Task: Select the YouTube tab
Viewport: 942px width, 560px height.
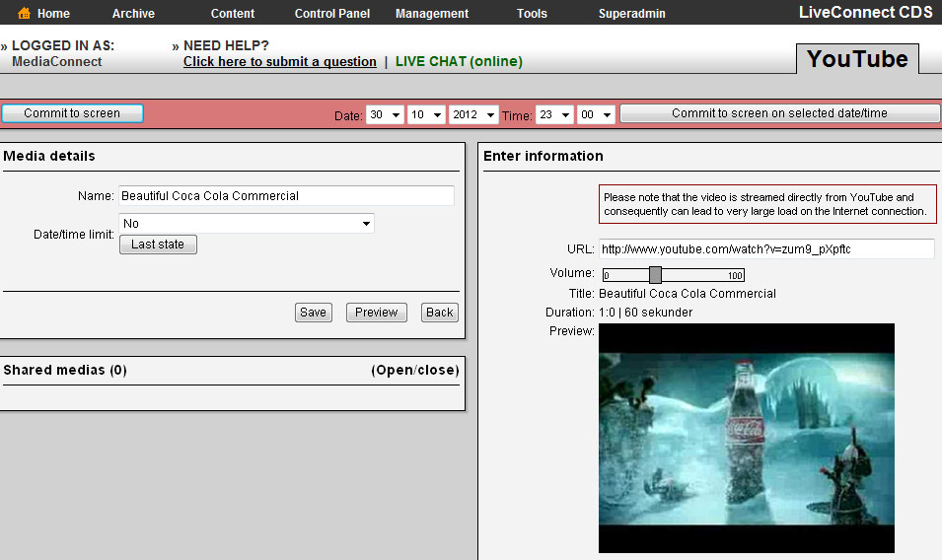Action: point(857,59)
